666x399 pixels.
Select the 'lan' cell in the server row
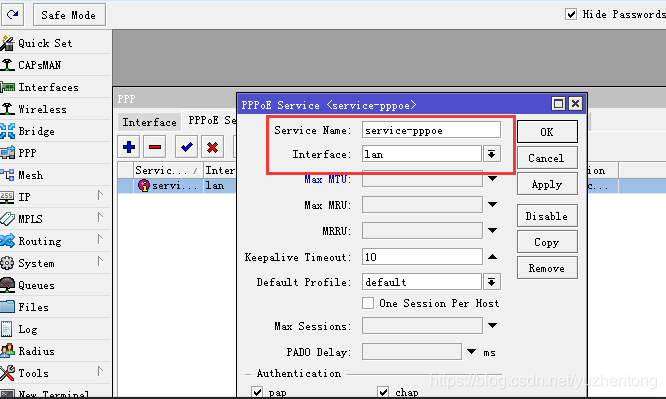[x=219, y=186]
